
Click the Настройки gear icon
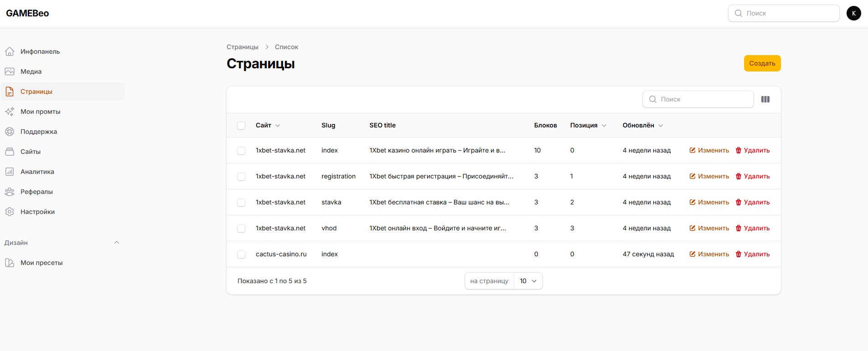[10, 212]
